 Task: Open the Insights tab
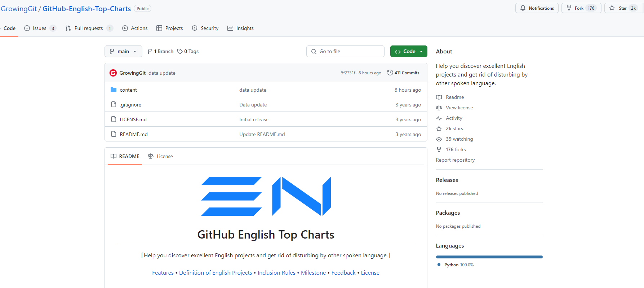click(240, 28)
